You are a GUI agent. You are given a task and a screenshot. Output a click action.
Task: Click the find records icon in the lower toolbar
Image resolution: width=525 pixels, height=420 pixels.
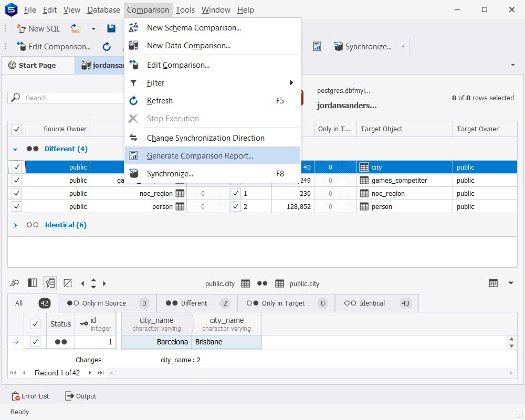(x=14, y=283)
